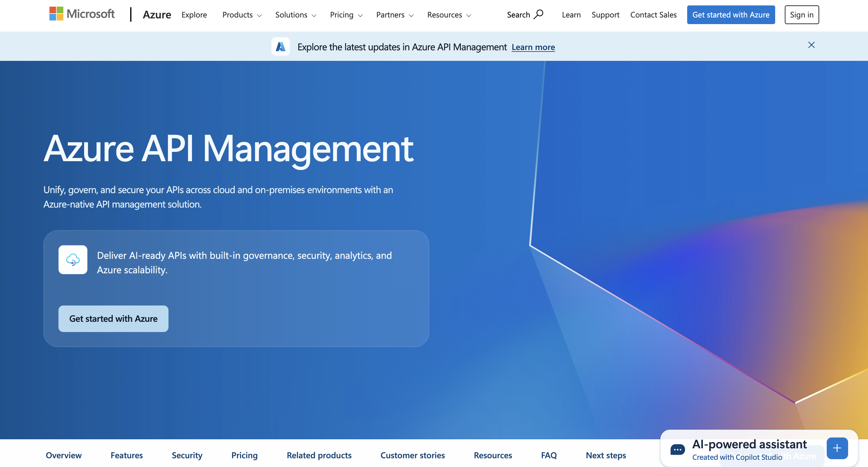Image resolution: width=868 pixels, height=467 pixels.
Task: Open the AI assistant chat bubble icon
Action: click(x=677, y=449)
